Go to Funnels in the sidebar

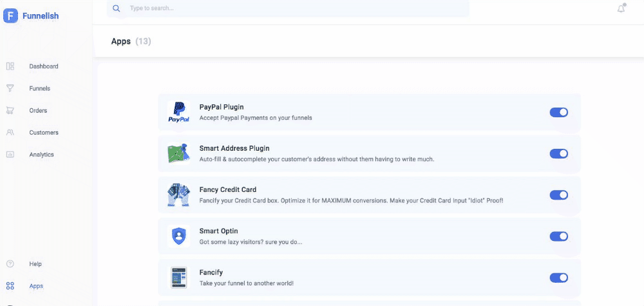point(39,88)
